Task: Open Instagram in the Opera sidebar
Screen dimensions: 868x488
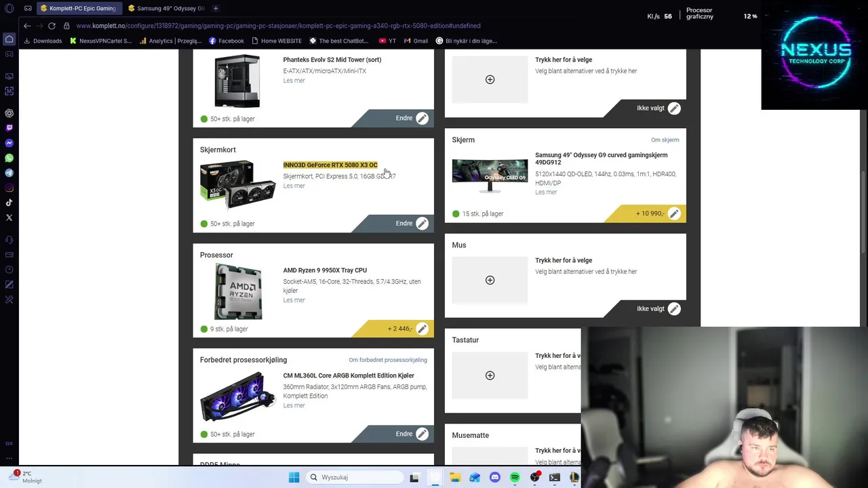Action: tap(9, 188)
